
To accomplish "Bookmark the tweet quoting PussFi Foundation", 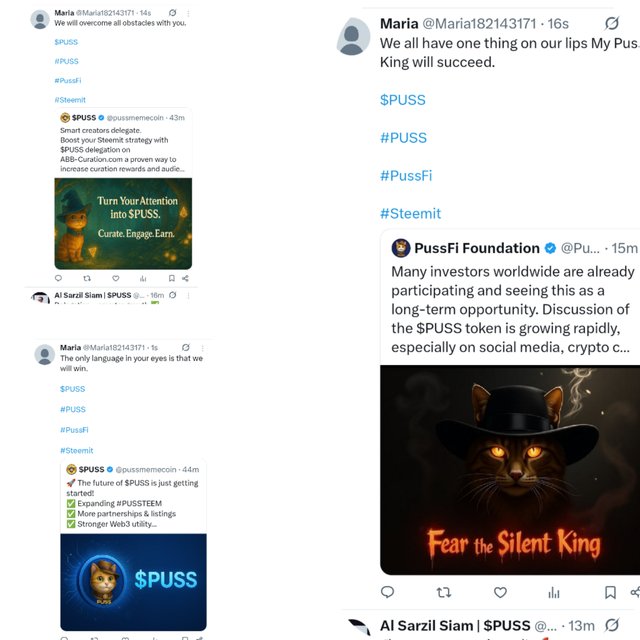I will (610, 592).
